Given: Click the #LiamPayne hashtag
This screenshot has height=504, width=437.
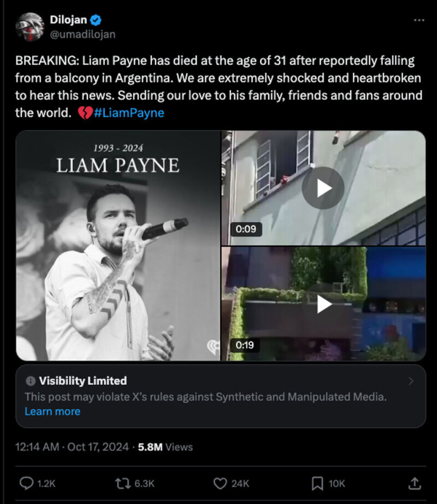Looking at the screenshot, I should tap(129, 113).
